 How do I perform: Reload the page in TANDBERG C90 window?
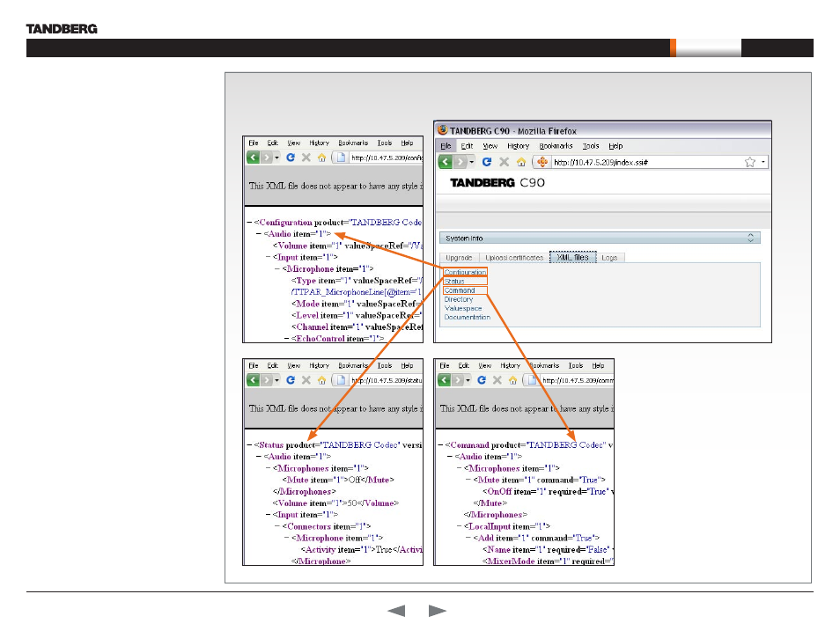point(486,162)
